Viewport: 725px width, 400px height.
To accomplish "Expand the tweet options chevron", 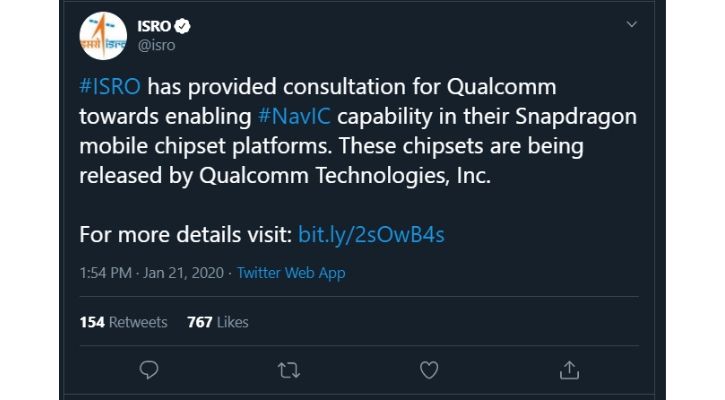I will (x=631, y=23).
